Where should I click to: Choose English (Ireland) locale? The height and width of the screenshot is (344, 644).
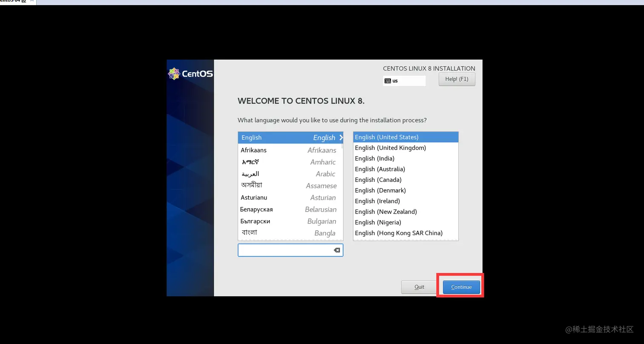tap(405, 201)
